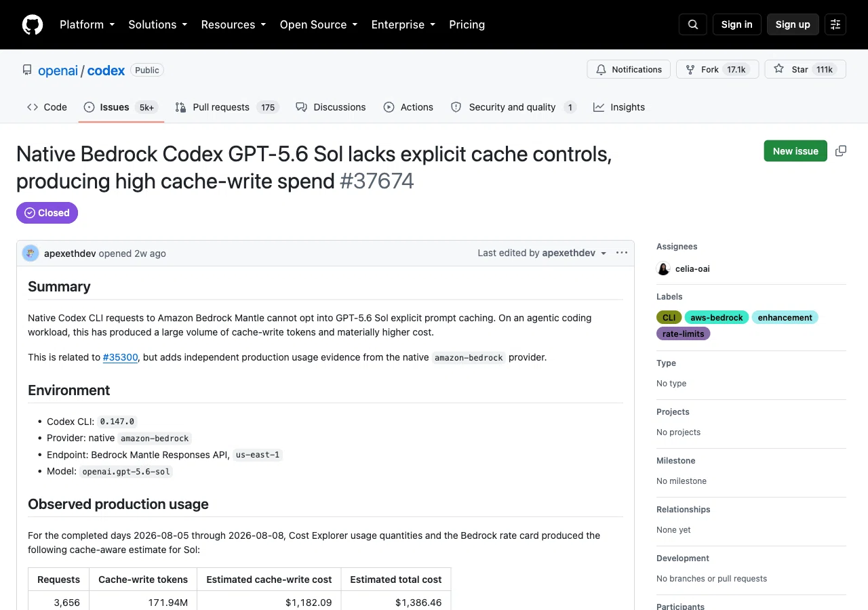Switch to the Issues tab
This screenshot has width=868, height=610.
[x=121, y=107]
